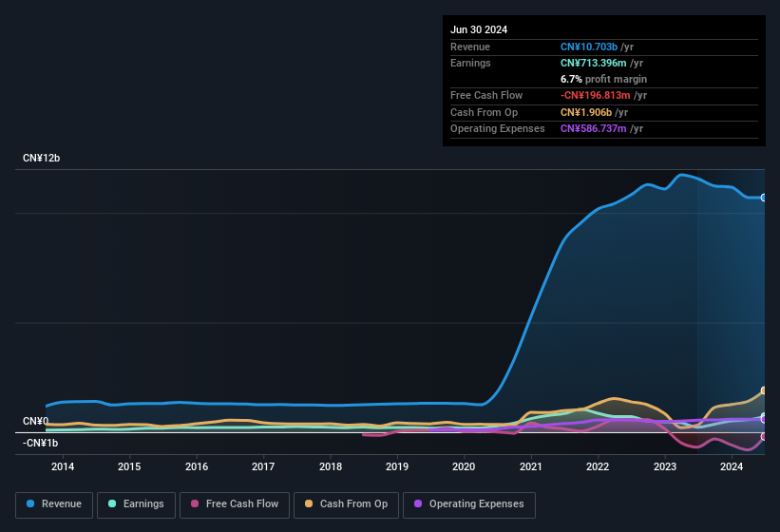The height and width of the screenshot is (532, 780).
Task: Click the 2023 x-axis label
Action: (x=665, y=466)
